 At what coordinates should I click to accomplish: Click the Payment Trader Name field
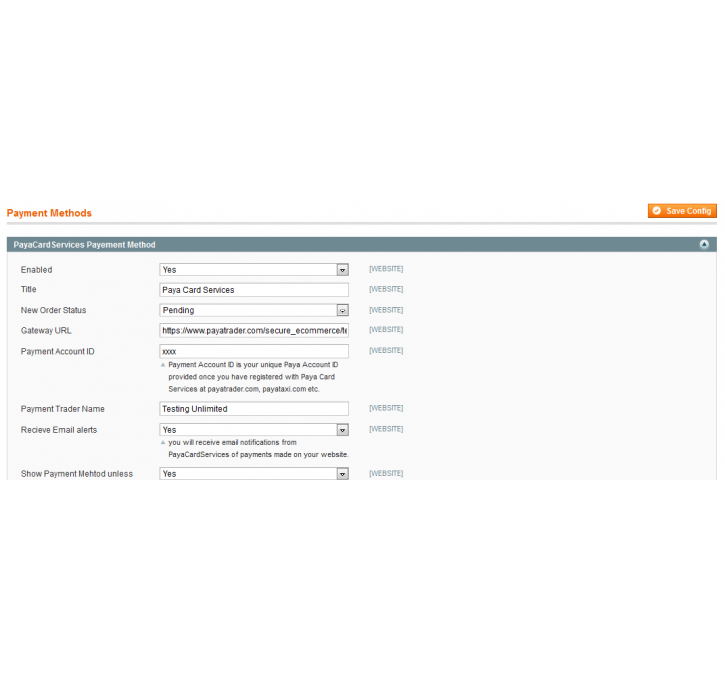pyautogui.click(x=254, y=409)
